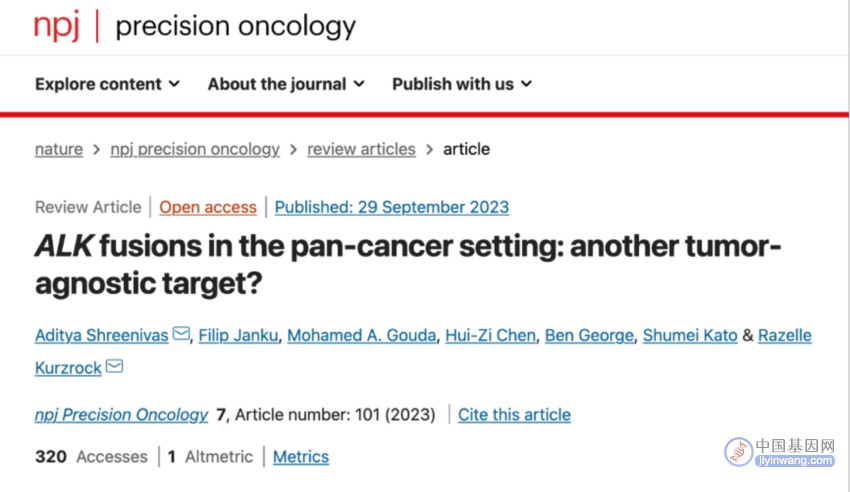850x492 pixels.
Task: Click email envelope icon beside Aditya Shreenivas
Action: point(181,333)
